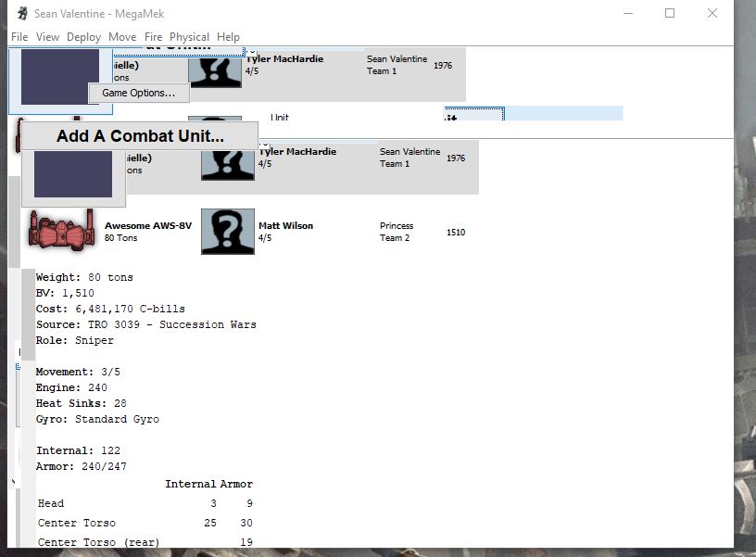
Task: Click the Sean Valentine Team 1 entry in first row
Action: click(x=397, y=65)
